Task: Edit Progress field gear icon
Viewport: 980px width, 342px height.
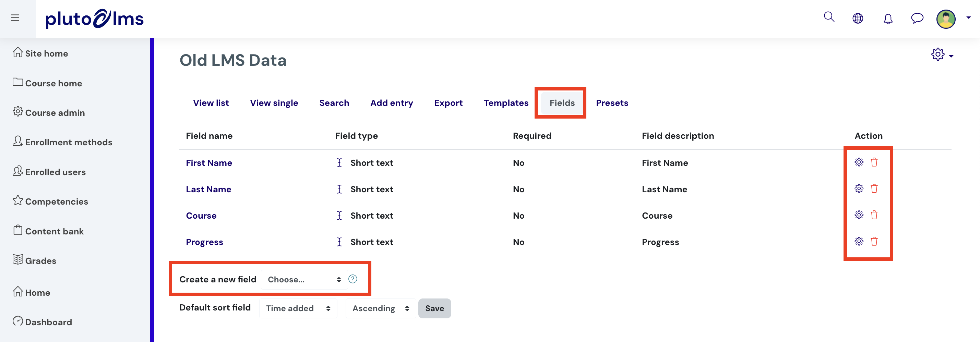Action: pyautogui.click(x=859, y=241)
